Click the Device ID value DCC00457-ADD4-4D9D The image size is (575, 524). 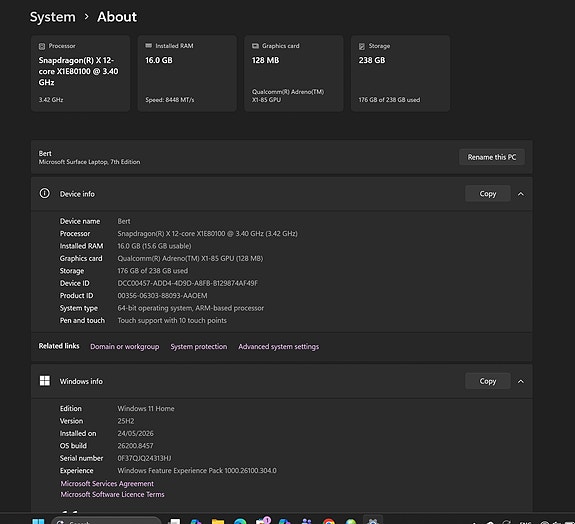point(187,283)
